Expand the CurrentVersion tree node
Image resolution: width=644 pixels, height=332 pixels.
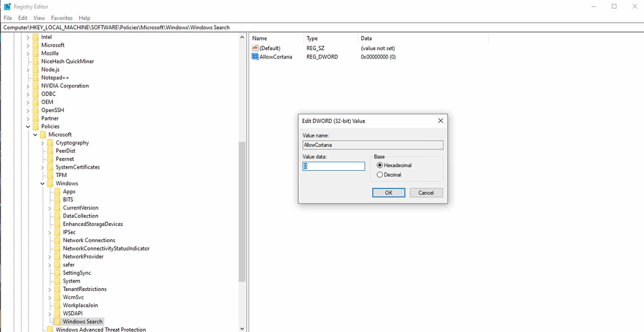click(50, 208)
